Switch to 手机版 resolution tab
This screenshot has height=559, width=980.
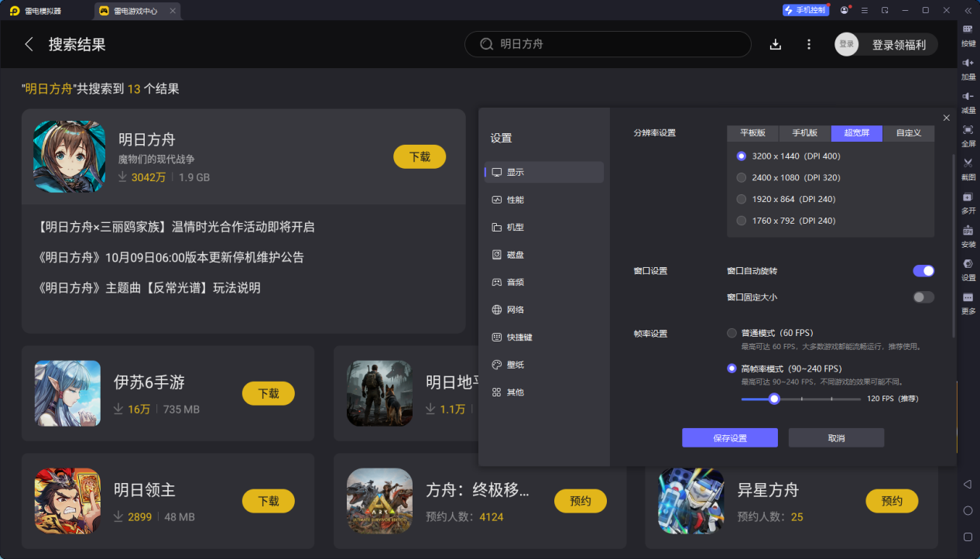805,133
